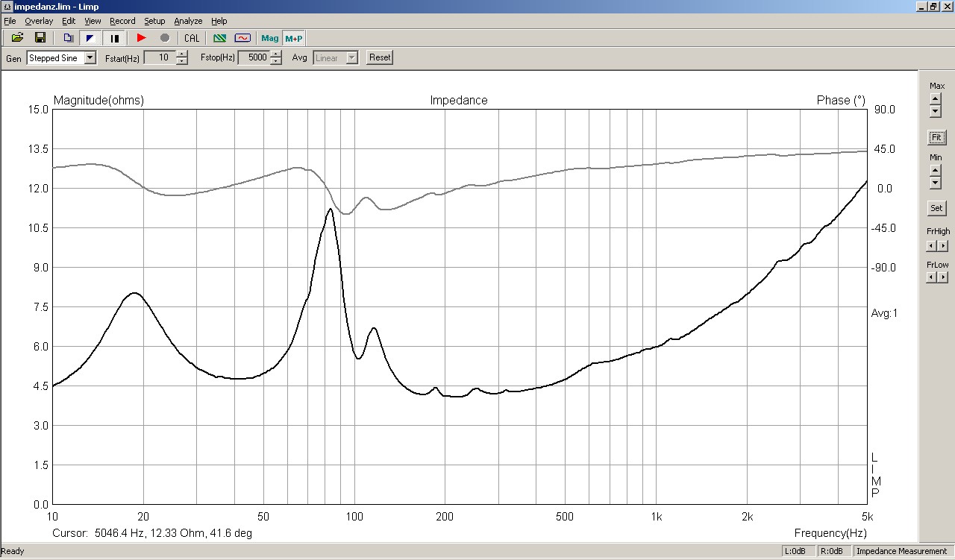Click the red sine wave generator icon
Viewport: 955px width, 560px height.
click(x=242, y=38)
